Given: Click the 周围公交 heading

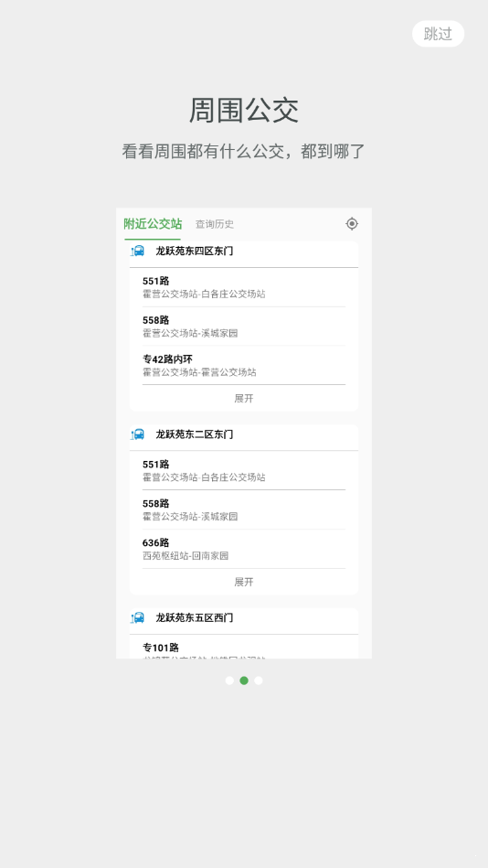Looking at the screenshot, I should coord(243,110).
